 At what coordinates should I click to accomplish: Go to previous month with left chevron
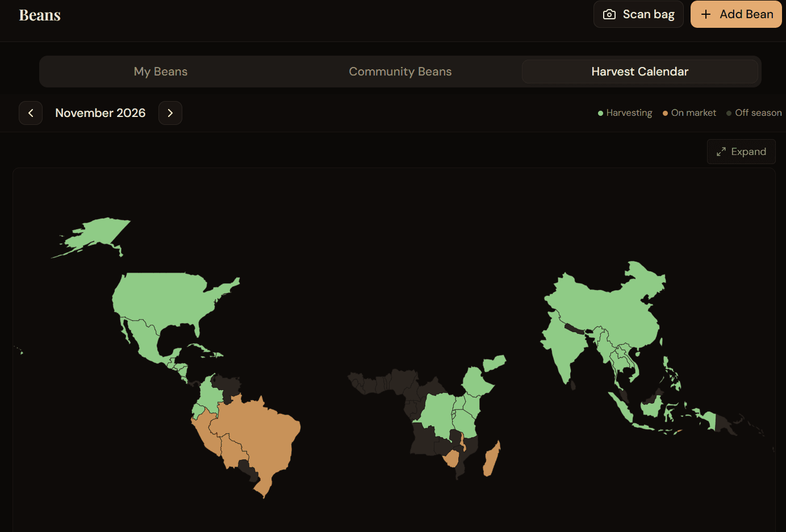[31, 113]
